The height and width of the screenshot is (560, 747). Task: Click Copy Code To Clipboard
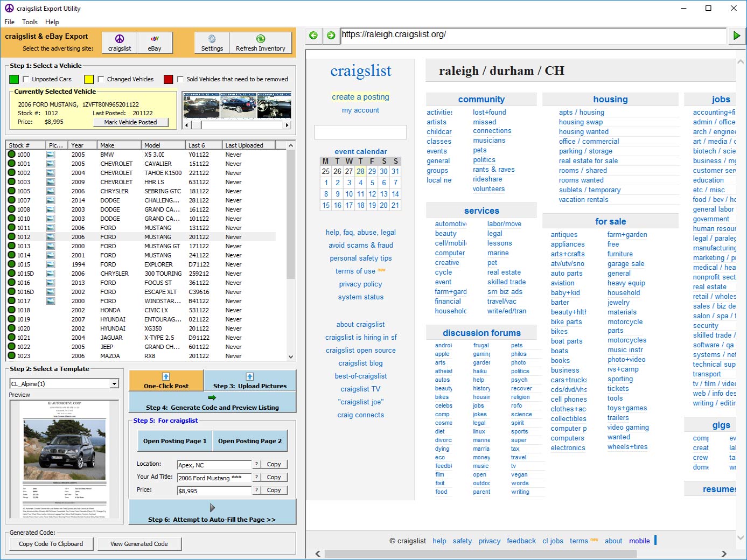click(x=51, y=544)
